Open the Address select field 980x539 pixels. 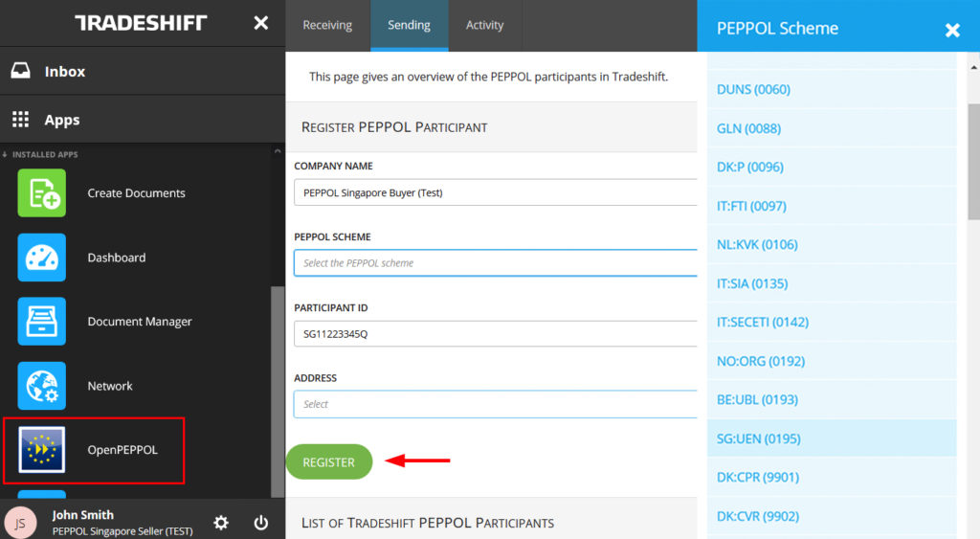[x=496, y=405]
